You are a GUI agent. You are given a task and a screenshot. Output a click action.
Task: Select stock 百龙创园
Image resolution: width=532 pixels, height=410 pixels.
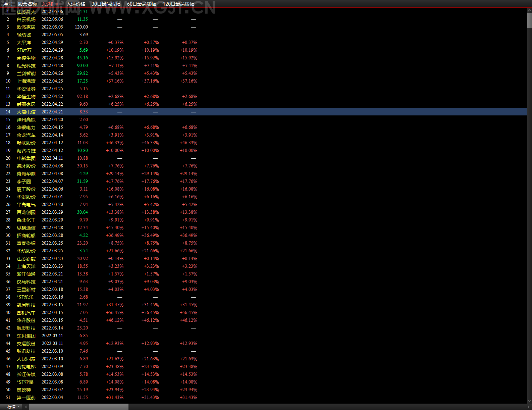[x=26, y=212]
